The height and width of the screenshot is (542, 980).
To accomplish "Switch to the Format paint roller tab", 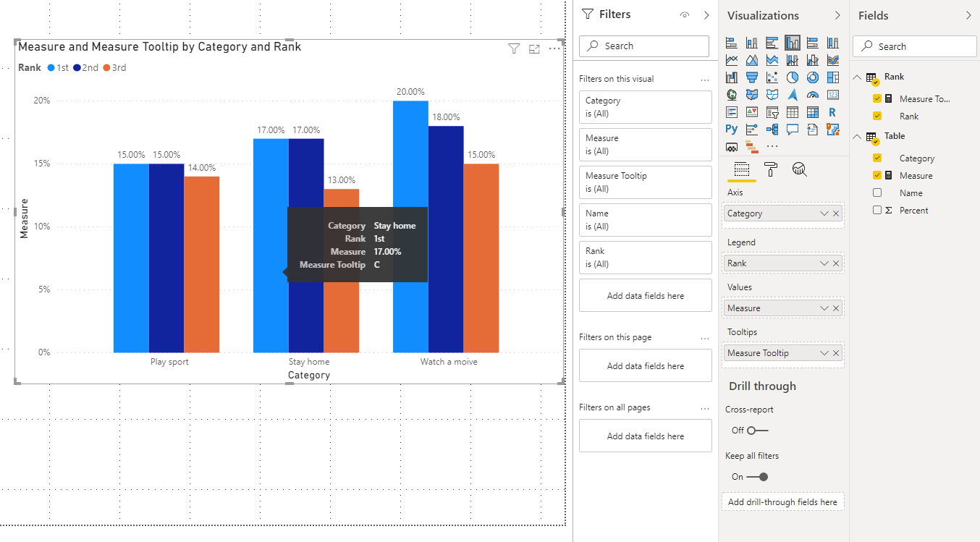I will [x=771, y=169].
